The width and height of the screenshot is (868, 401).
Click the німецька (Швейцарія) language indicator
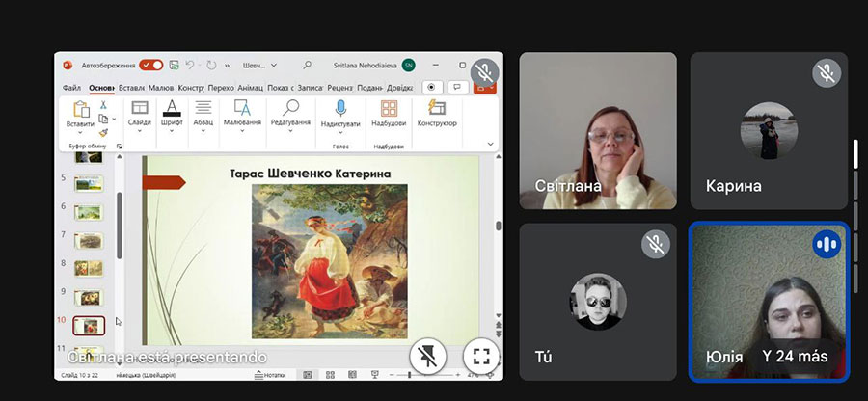[146, 375]
